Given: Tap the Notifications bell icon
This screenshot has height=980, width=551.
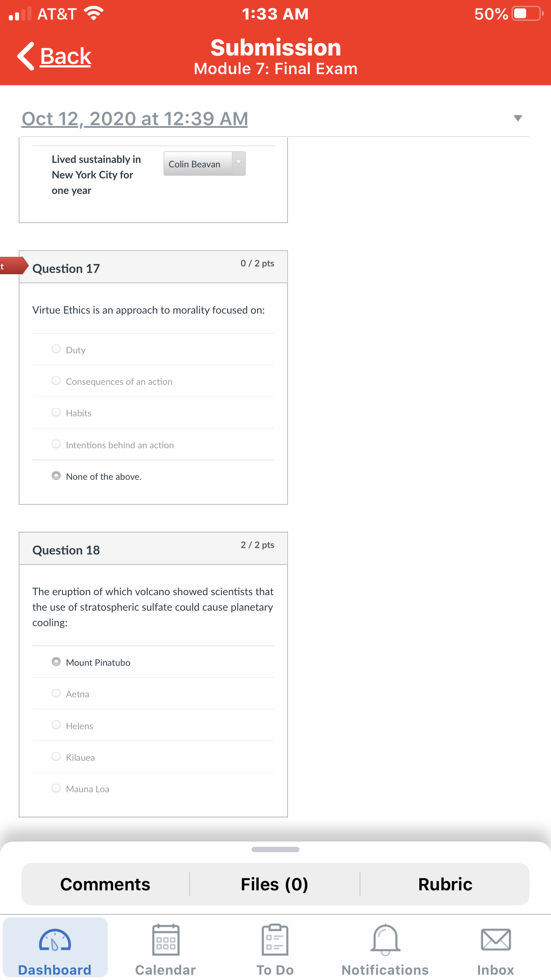Looking at the screenshot, I should pos(386,940).
